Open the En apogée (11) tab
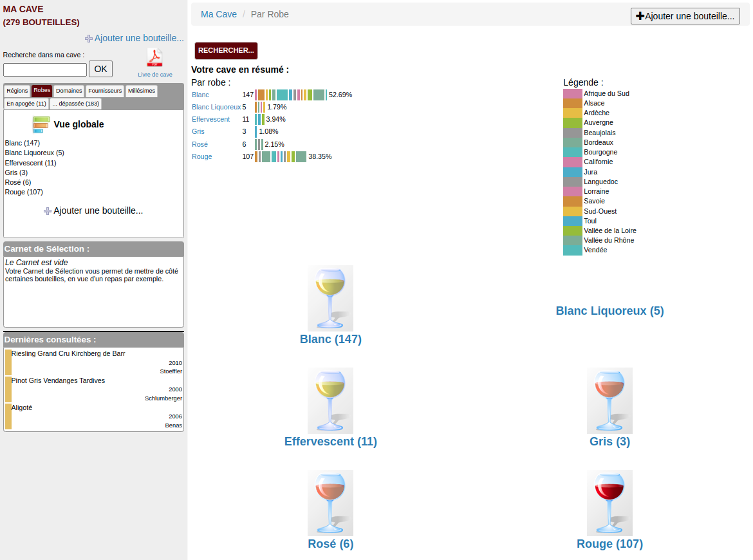 (x=26, y=104)
